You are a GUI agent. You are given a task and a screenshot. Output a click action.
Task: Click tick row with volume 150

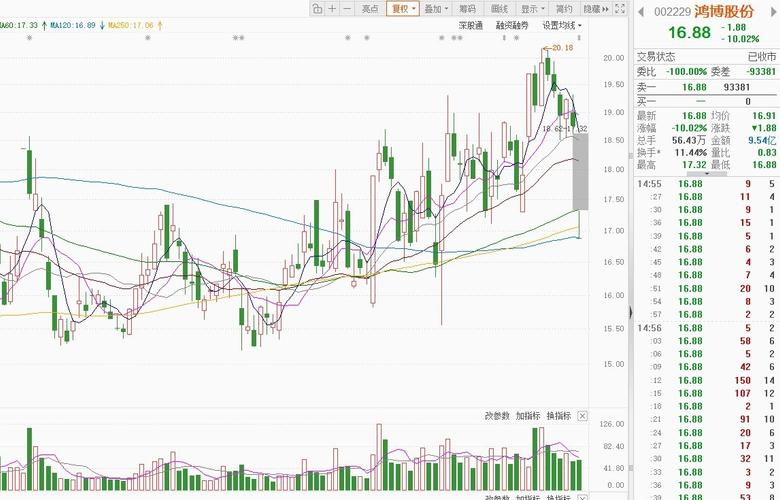coord(707,381)
